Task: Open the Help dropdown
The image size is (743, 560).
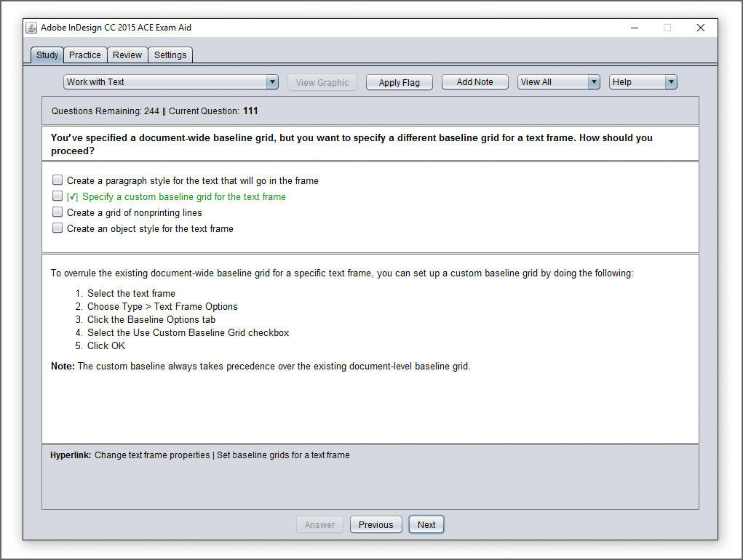Action: (643, 82)
